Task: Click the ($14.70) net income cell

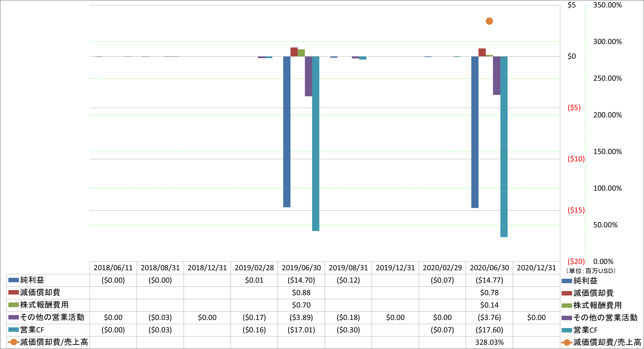Action: click(x=301, y=280)
